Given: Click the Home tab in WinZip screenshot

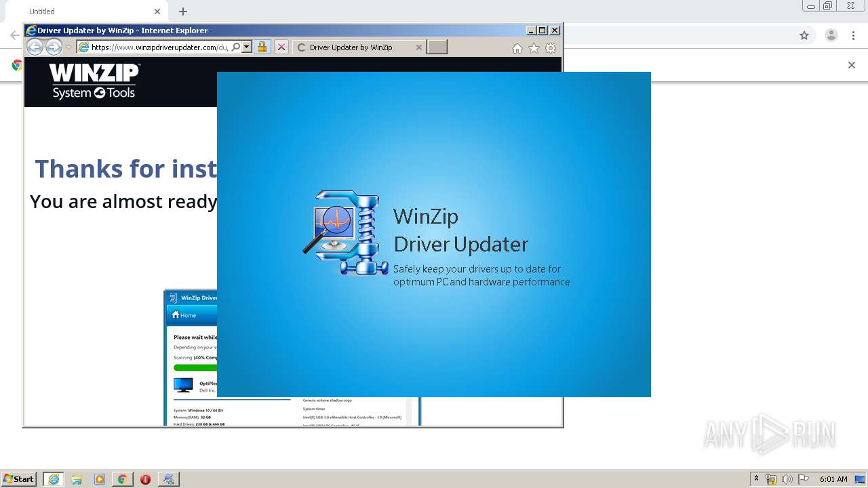Looking at the screenshot, I should point(184,315).
